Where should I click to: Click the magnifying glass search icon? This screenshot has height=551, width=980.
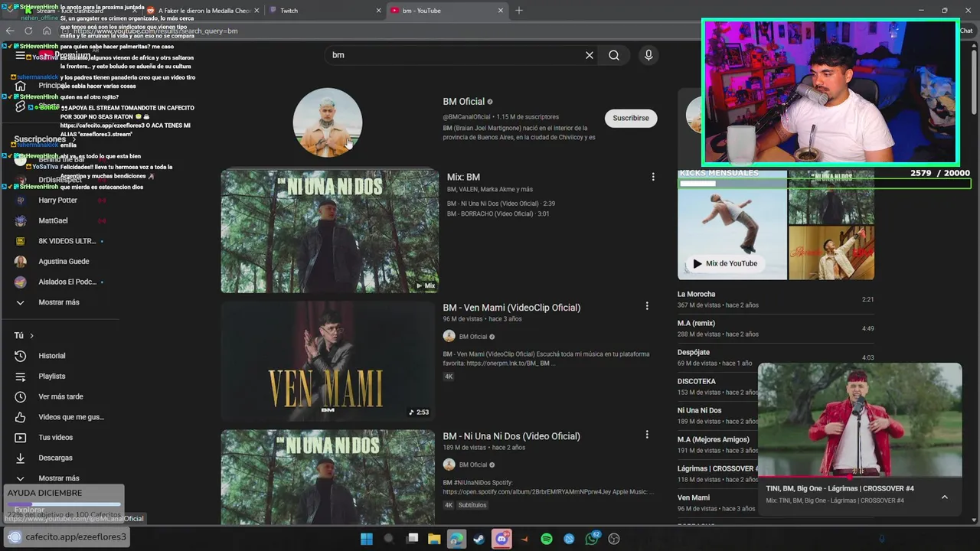[614, 55]
